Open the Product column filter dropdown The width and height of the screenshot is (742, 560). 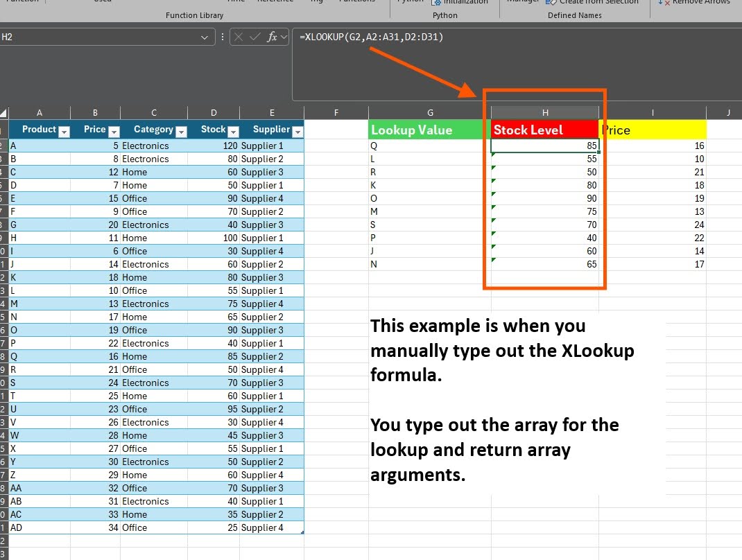[x=64, y=131]
